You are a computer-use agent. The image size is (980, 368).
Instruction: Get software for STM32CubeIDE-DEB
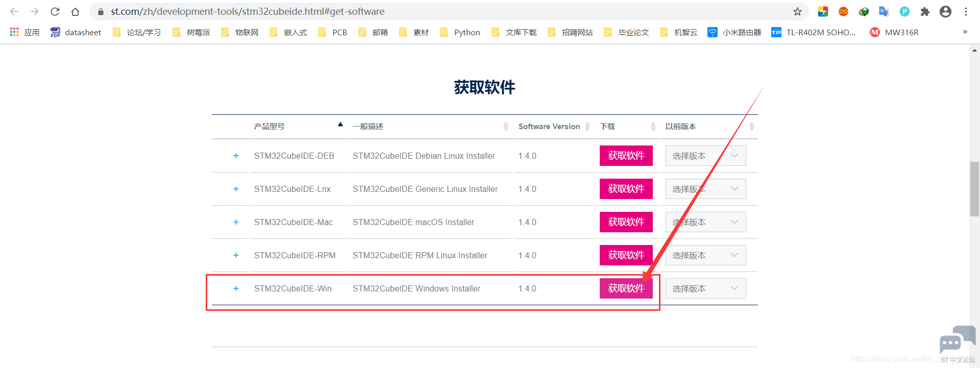[626, 156]
